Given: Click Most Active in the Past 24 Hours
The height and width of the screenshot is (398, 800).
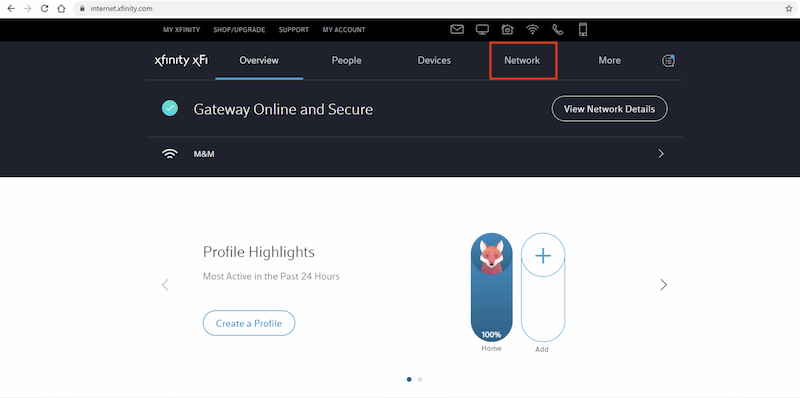Looking at the screenshot, I should tap(271, 277).
